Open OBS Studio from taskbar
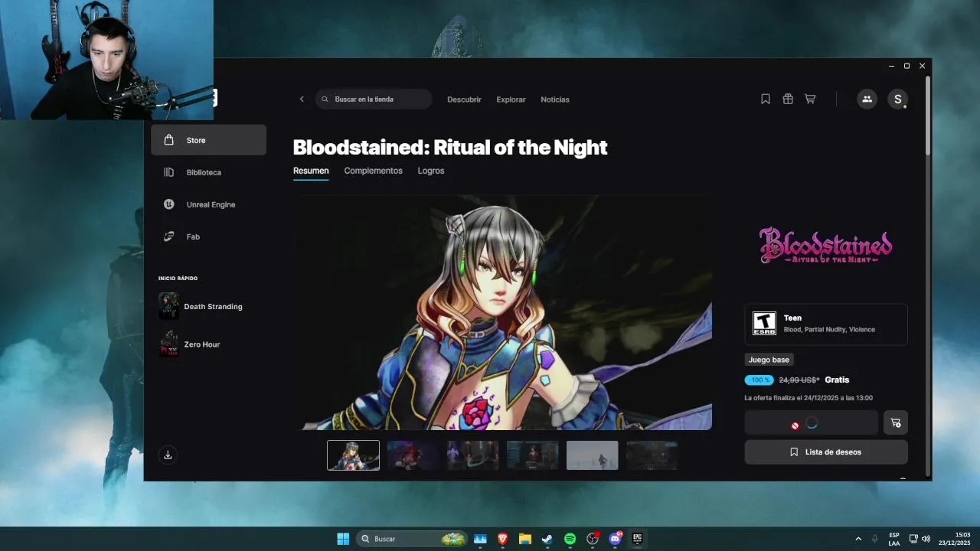 click(593, 539)
